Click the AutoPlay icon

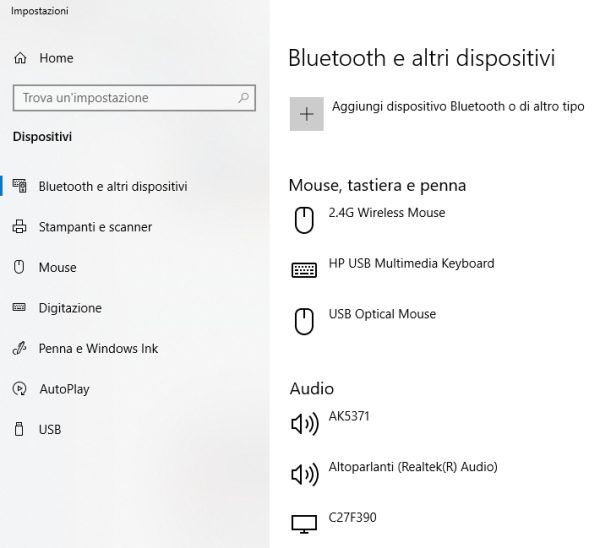pos(19,389)
